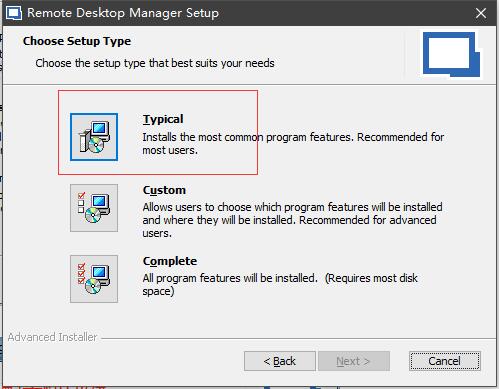Screen dimensions: 499x389
Task: Click the "Choose Setup Type" heading
Action: point(77,41)
